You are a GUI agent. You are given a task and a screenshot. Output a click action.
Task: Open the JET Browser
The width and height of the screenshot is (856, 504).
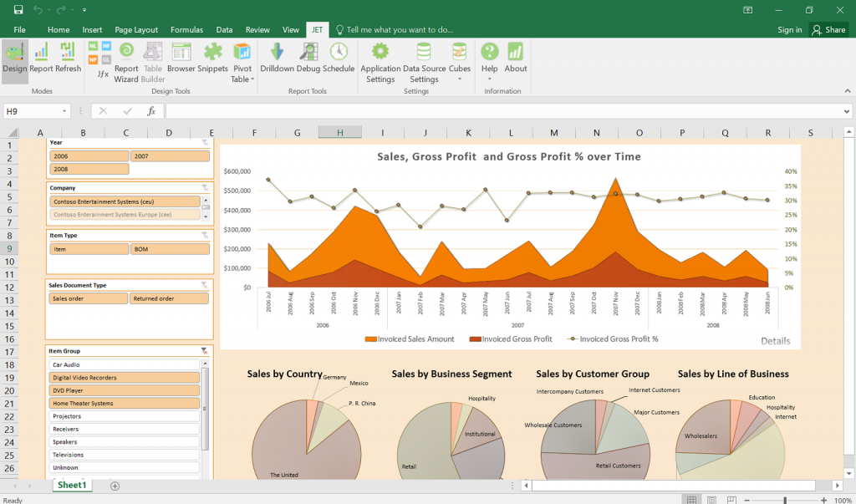click(x=181, y=58)
